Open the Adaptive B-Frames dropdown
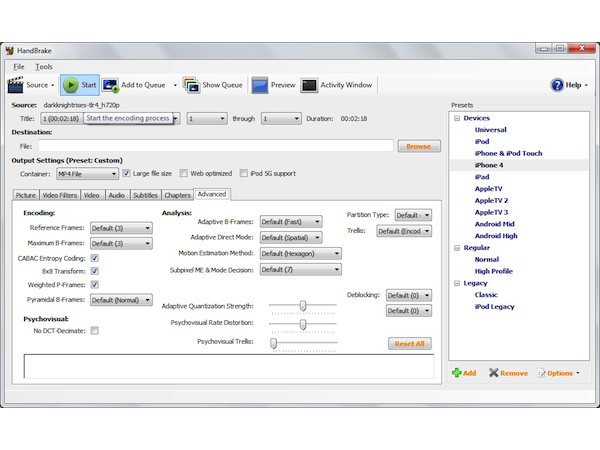The height and width of the screenshot is (450, 600). click(x=291, y=222)
